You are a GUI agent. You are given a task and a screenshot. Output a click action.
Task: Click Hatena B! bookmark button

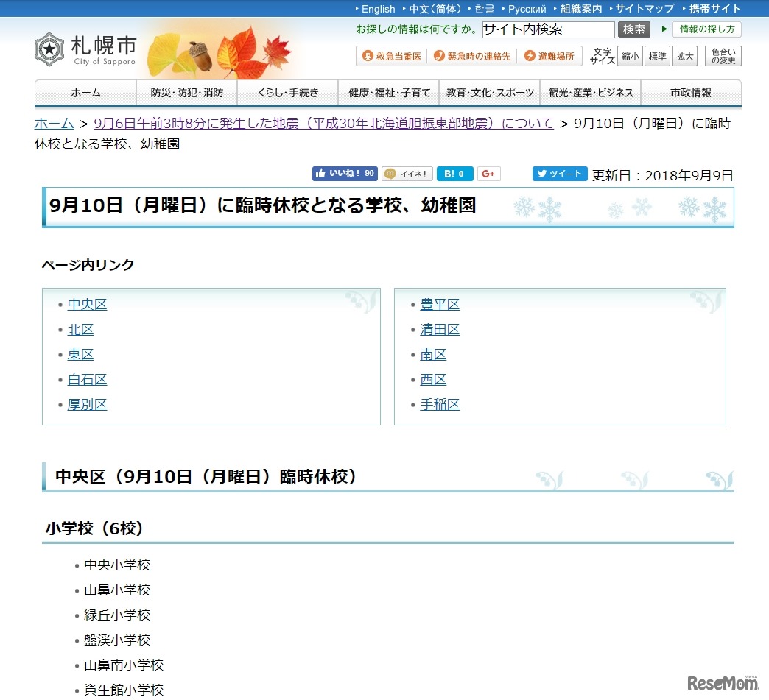pyautogui.click(x=454, y=174)
